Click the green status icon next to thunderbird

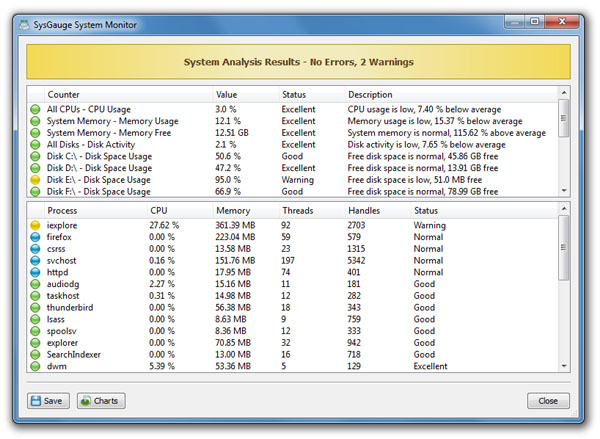pyautogui.click(x=35, y=308)
